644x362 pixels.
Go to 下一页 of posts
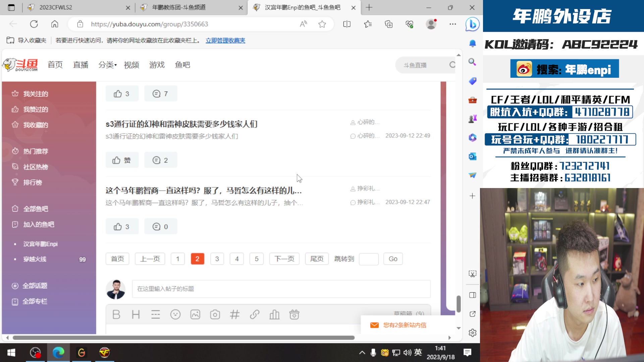[x=284, y=259]
